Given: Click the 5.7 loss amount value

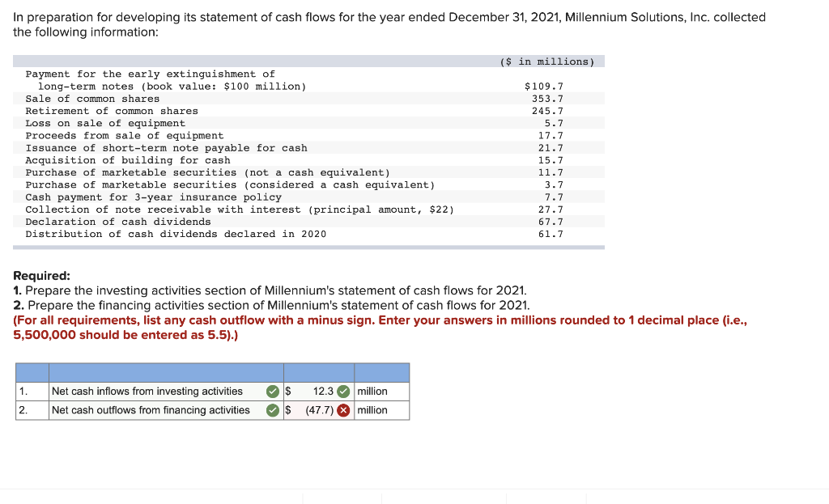Looking at the screenshot, I should pos(554,123).
